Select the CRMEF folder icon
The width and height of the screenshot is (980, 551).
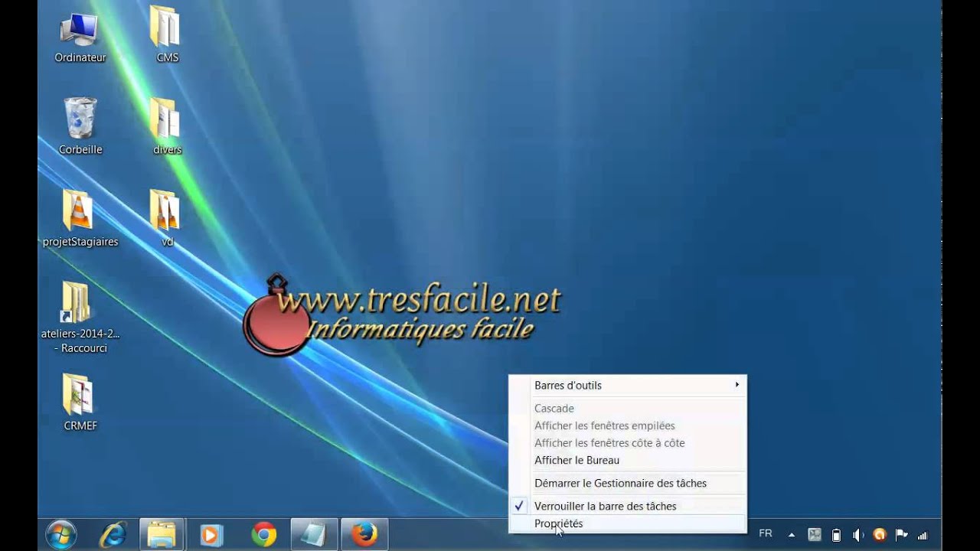[80, 402]
